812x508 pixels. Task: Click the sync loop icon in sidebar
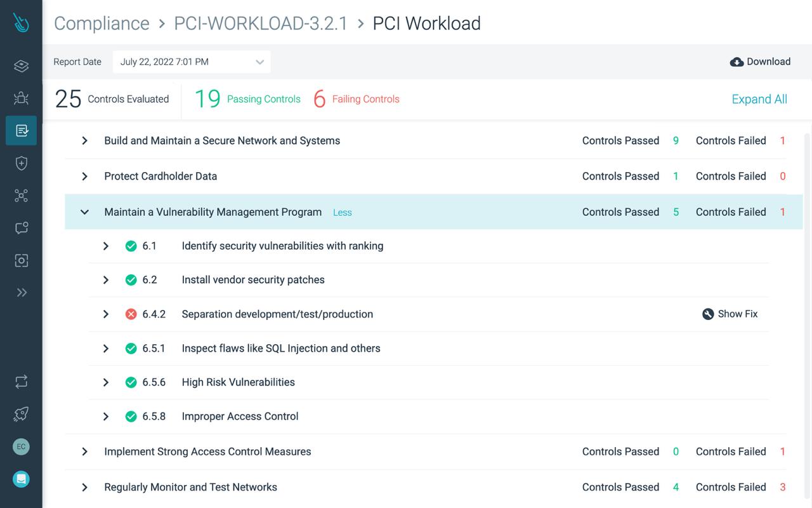point(21,381)
